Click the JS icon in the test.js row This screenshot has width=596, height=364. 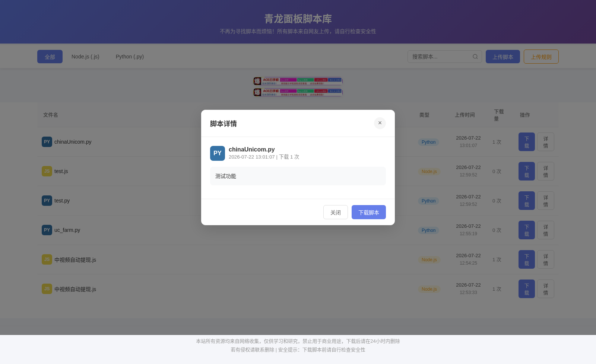tap(47, 171)
